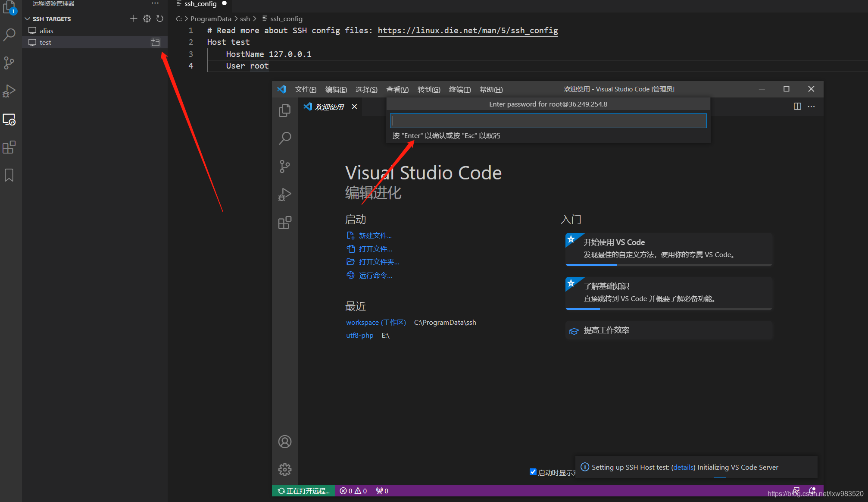Split the editor in welcome window
868x502 pixels.
pyautogui.click(x=797, y=107)
